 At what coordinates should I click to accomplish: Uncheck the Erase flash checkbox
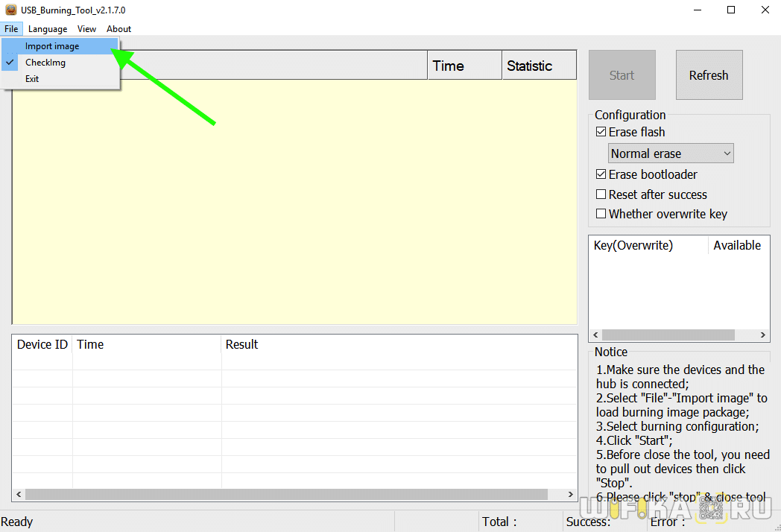tap(601, 132)
